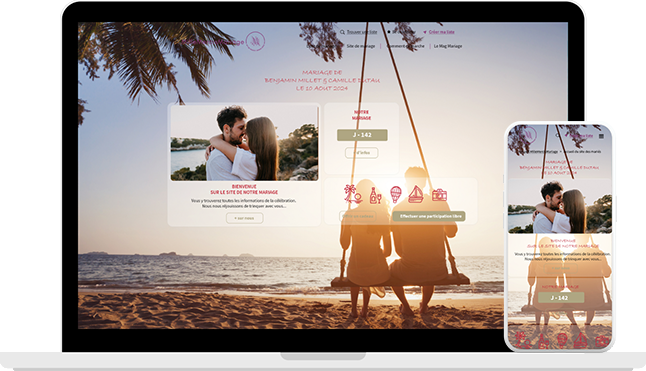This screenshot has width=646, height=371.
Task: Open the Site de mariage menu item
Action: pos(360,46)
